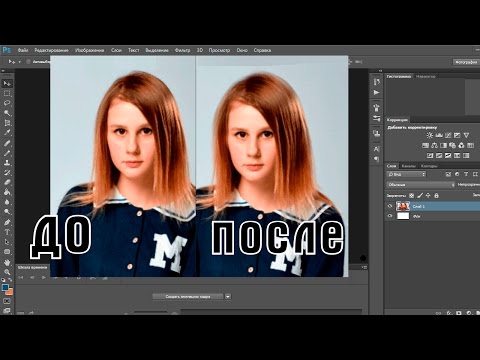Select the Eraser tool
480x360 pixels.
click(7, 182)
